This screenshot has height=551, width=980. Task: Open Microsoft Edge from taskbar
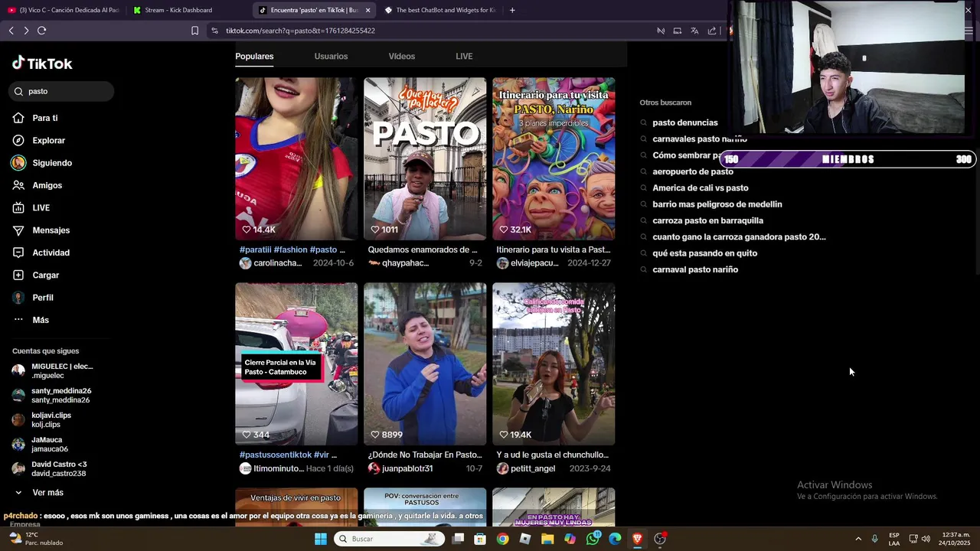pos(615,539)
